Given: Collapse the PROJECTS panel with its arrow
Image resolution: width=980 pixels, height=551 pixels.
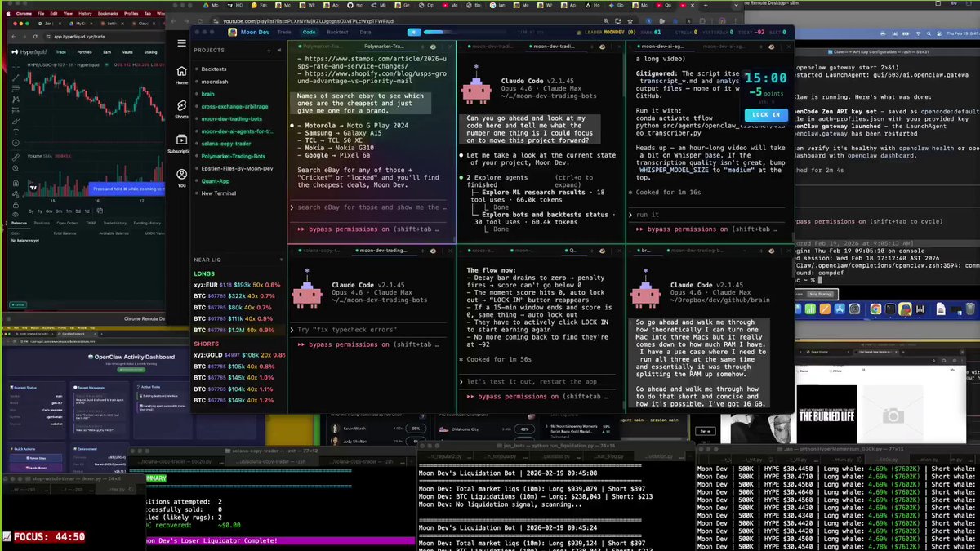Looking at the screenshot, I should coord(278,51).
